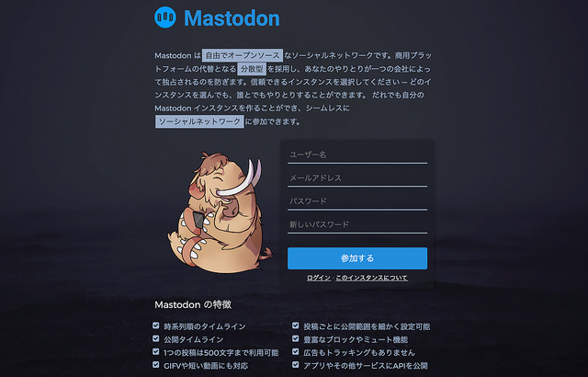Open the このインスタンスについて link
Screen dimensions: 588x377
coord(371,278)
